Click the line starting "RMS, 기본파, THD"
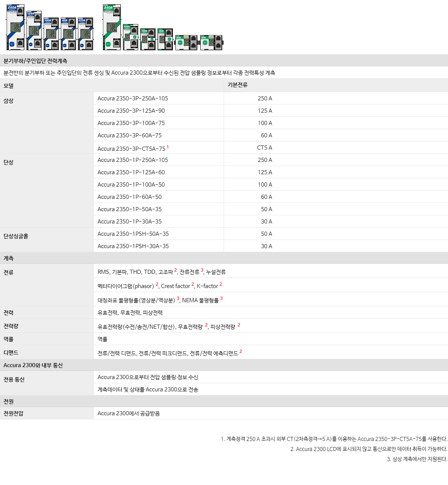Viewport: 448px width, 485px height. click(x=162, y=272)
